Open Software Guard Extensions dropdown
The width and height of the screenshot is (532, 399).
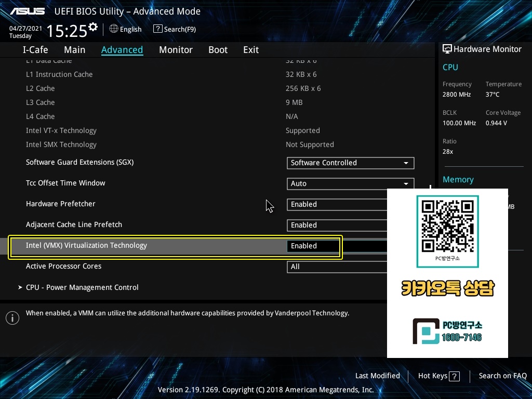351,163
